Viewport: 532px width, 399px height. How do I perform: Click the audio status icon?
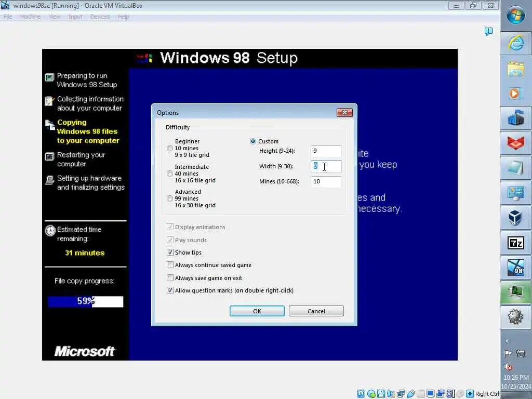point(391,394)
